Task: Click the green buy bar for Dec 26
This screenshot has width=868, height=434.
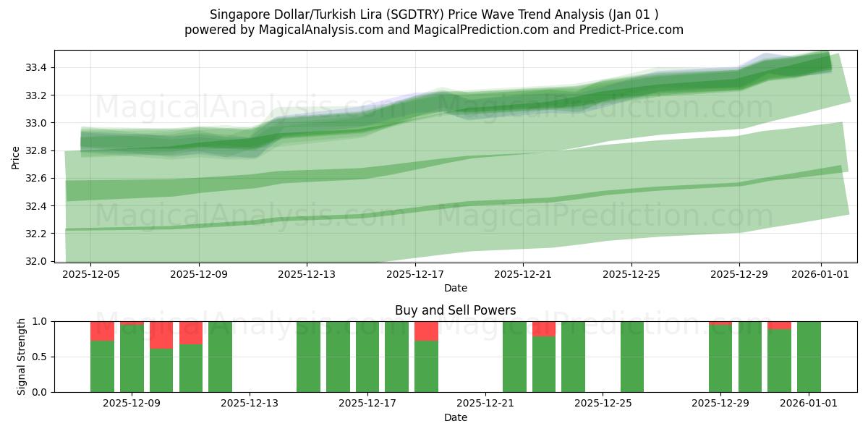Action: 632,357
